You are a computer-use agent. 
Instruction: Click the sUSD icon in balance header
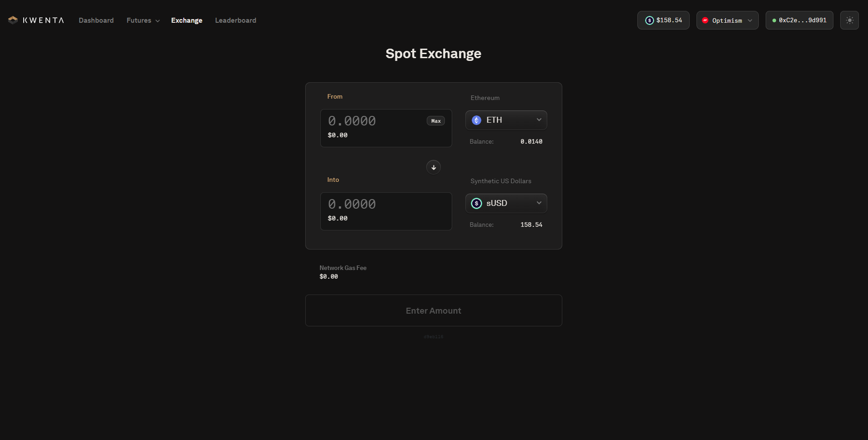(649, 20)
